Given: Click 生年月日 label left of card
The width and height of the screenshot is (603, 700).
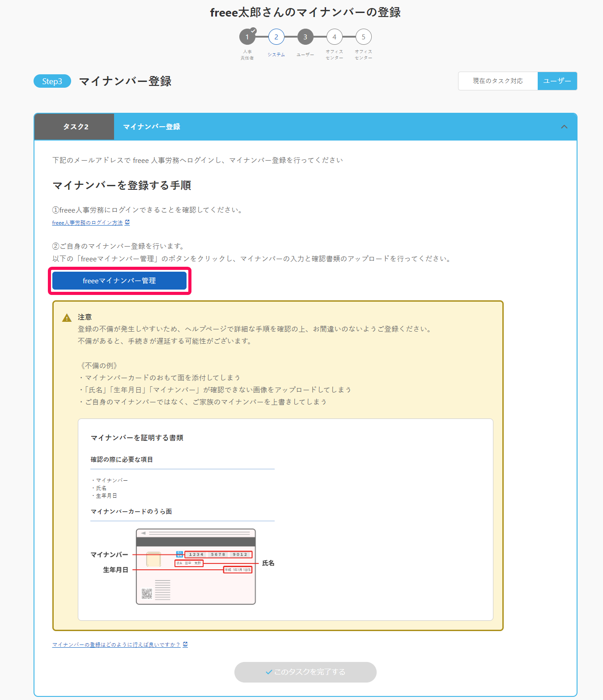Looking at the screenshot, I should (115, 570).
